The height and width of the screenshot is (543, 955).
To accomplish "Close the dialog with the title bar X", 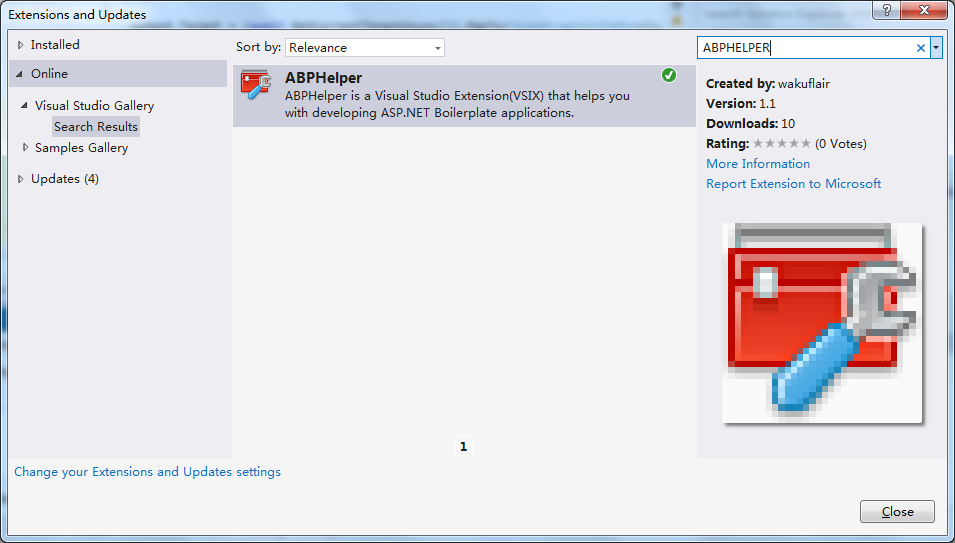I will (x=925, y=10).
